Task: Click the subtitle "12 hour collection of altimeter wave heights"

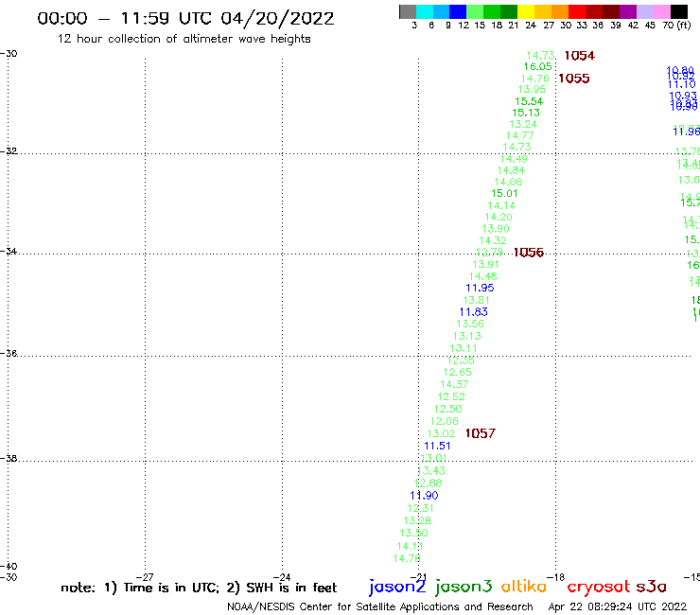Action: click(x=184, y=39)
